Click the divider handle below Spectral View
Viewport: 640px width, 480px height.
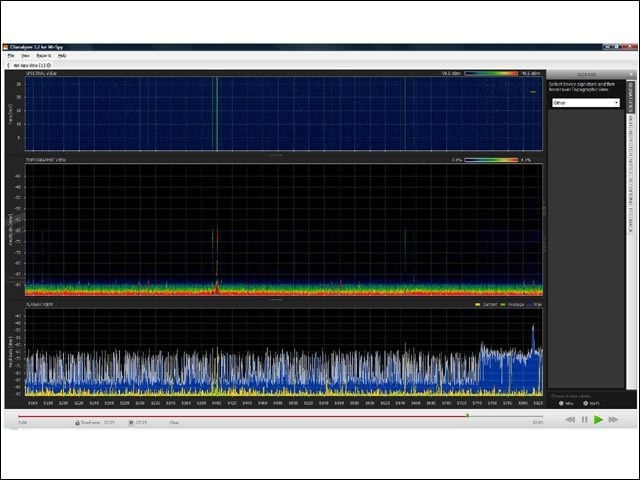pos(276,156)
